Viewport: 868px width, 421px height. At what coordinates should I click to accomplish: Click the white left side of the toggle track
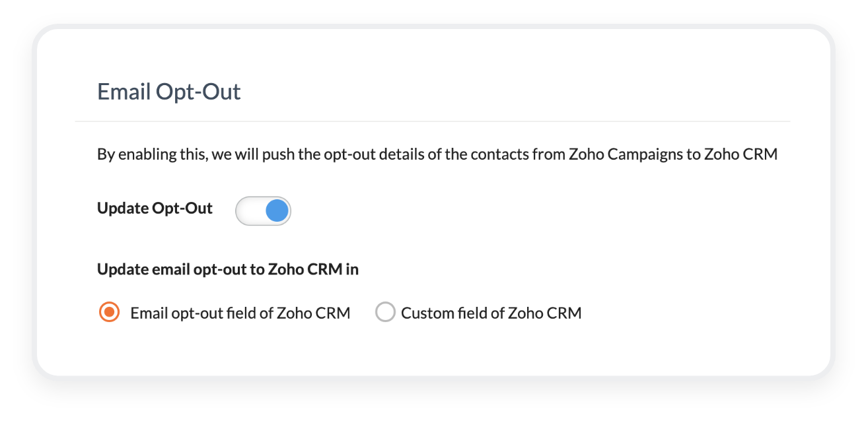250,211
